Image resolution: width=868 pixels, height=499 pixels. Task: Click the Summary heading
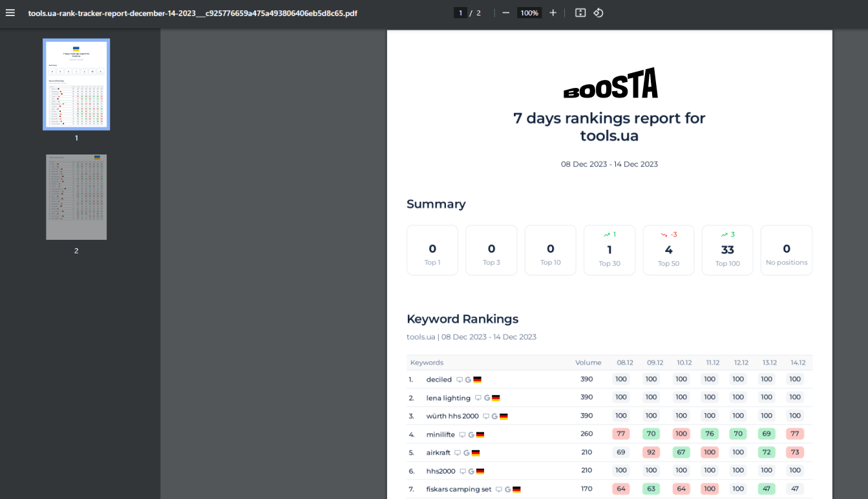click(x=436, y=204)
